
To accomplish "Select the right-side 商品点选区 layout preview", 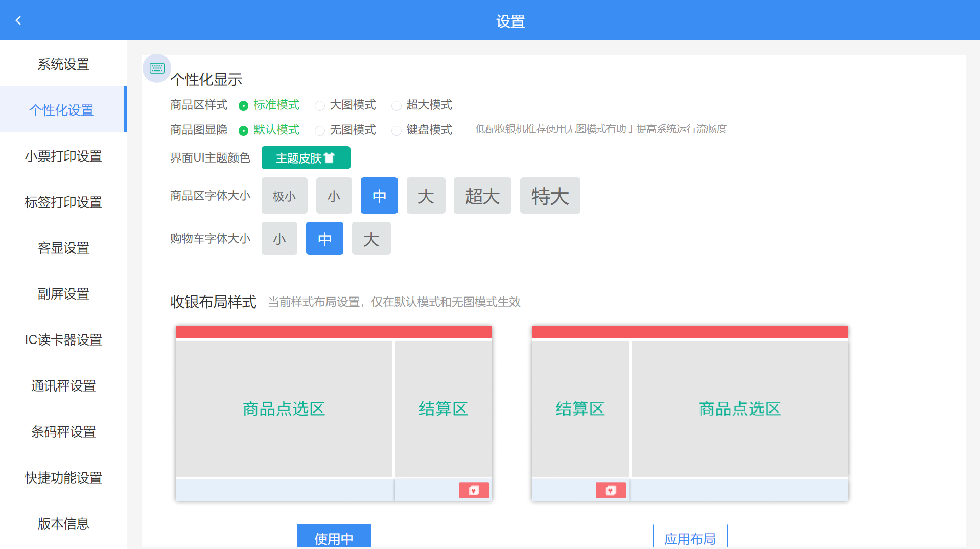I will (x=739, y=409).
